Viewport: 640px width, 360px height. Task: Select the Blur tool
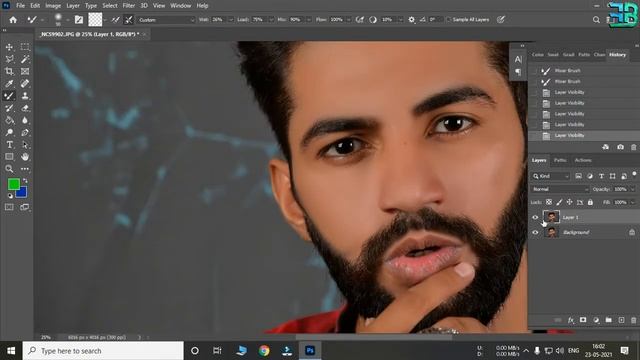click(25, 120)
